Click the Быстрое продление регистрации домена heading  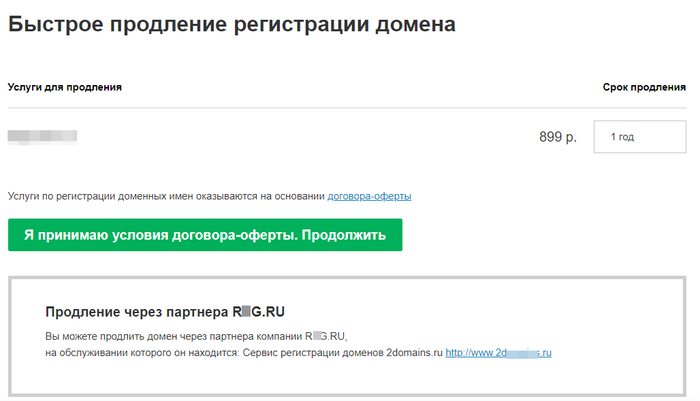232,26
